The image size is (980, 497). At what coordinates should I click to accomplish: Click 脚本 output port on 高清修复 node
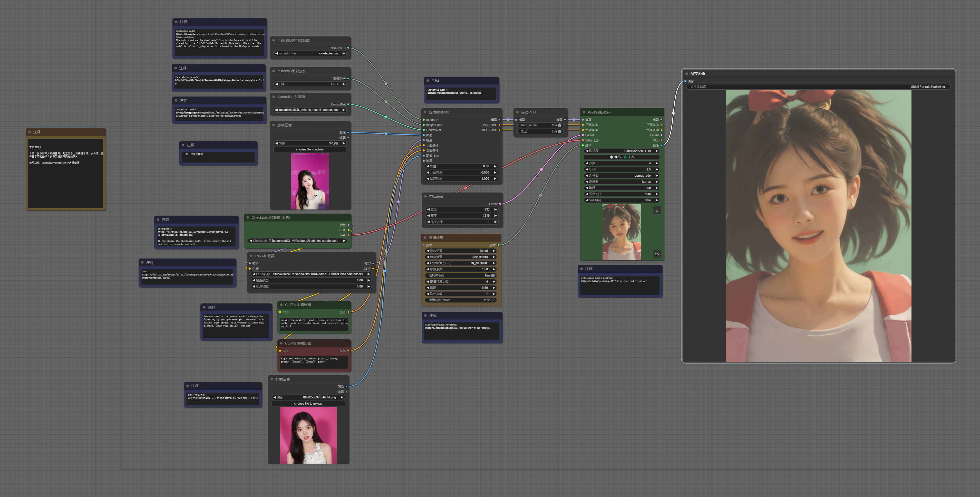pos(498,245)
